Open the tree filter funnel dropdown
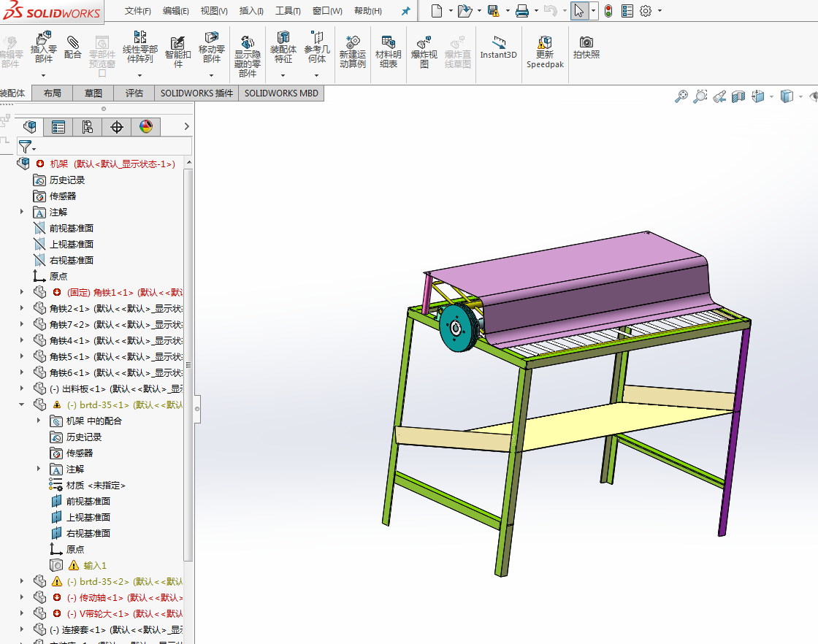This screenshot has width=818, height=644. 26,147
